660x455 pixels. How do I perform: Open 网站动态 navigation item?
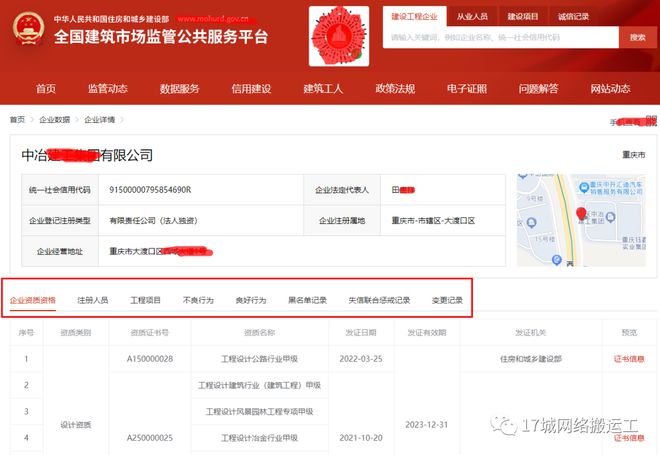click(610, 89)
